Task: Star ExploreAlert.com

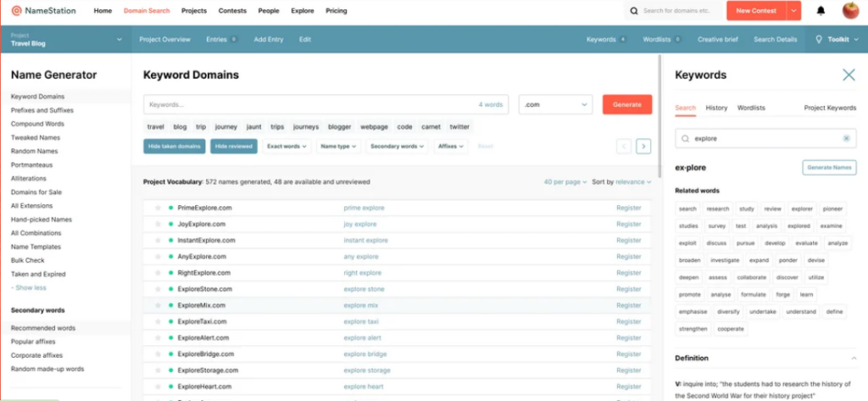Action: click(x=158, y=337)
